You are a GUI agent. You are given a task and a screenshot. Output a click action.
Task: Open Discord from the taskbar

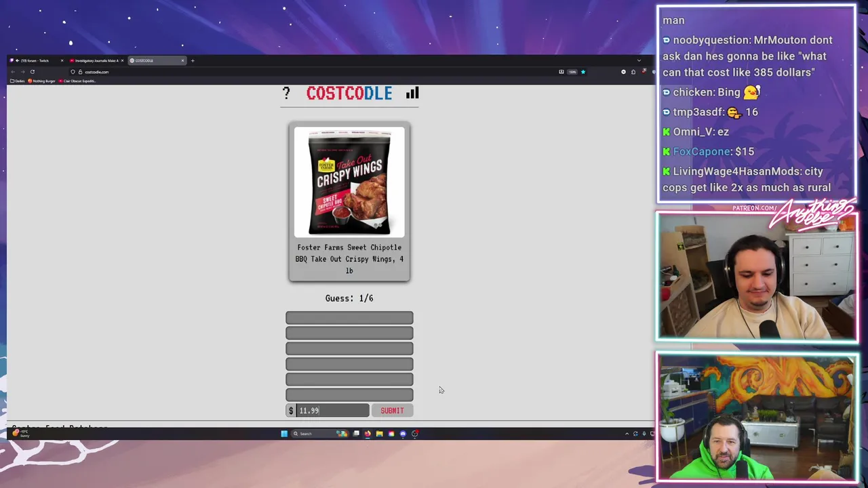(403, 434)
